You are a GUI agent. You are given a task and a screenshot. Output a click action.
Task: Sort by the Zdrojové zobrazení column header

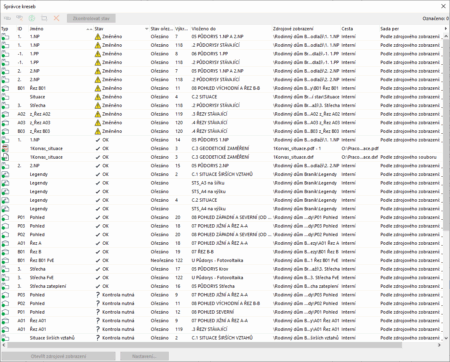[x=293, y=29]
